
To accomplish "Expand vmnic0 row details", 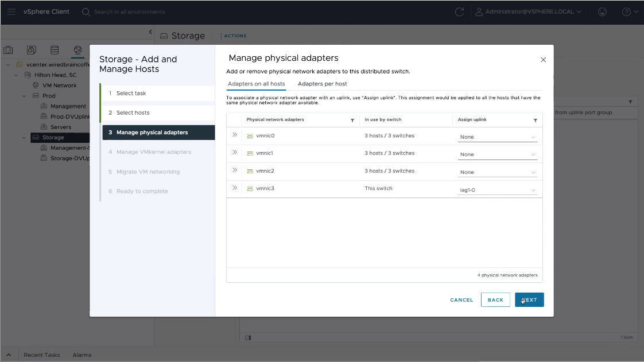I will click(235, 135).
